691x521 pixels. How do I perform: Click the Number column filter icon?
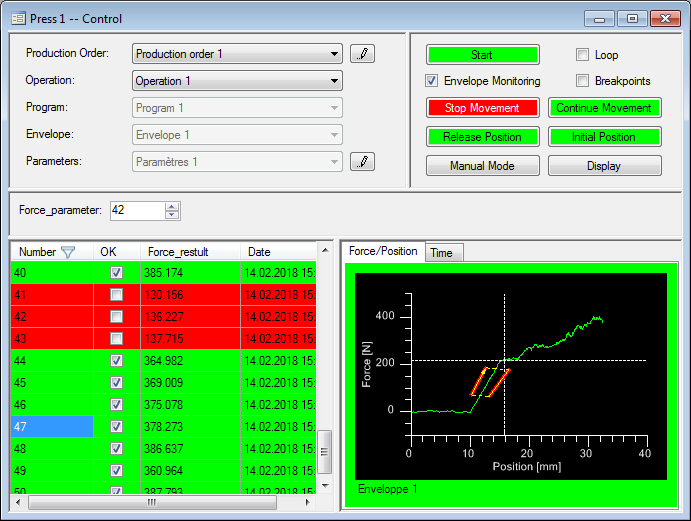tap(68, 252)
